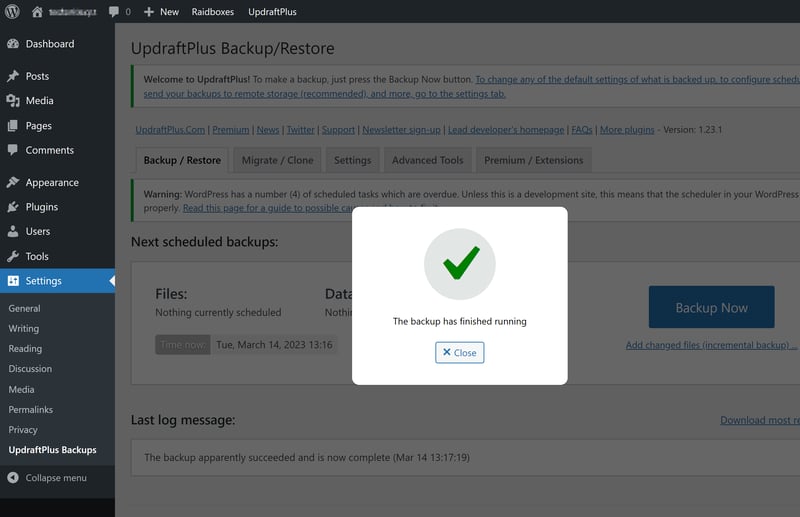Open Media via its sidebar icon
Viewport: 800px width, 517px height.
point(13,101)
